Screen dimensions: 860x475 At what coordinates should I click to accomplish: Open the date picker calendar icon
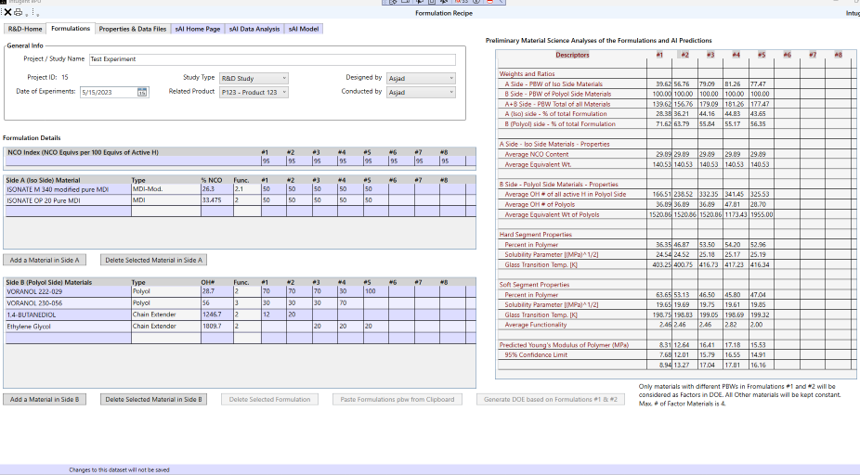coord(142,92)
